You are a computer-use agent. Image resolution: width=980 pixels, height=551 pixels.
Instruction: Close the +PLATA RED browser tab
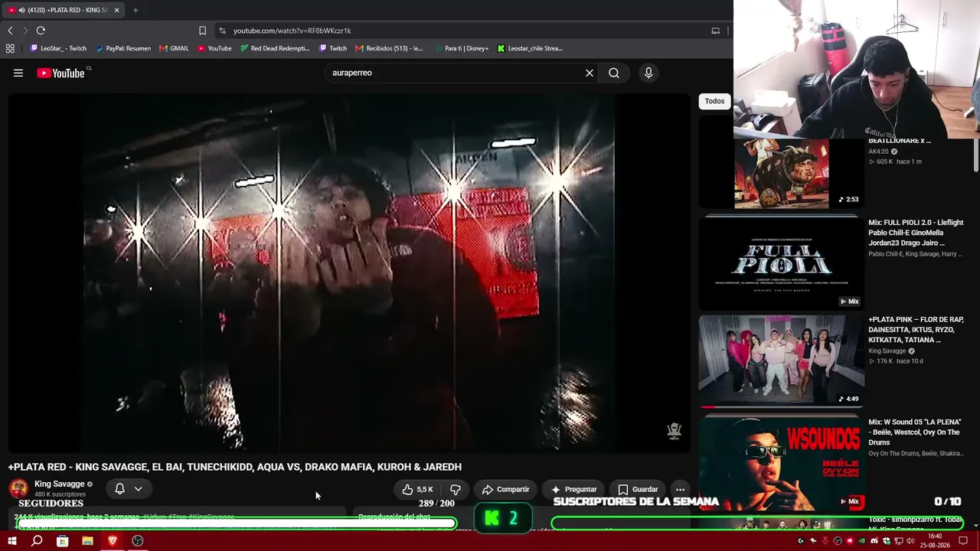click(116, 10)
